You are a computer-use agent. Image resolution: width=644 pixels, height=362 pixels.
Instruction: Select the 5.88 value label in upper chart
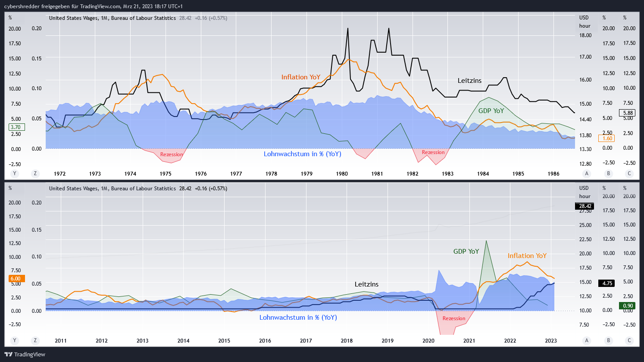click(627, 113)
